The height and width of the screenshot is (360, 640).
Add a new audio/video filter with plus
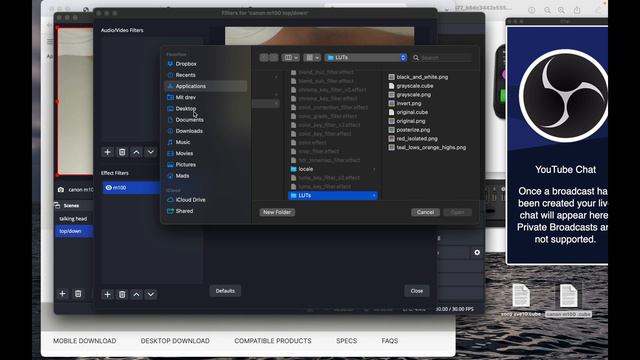(x=107, y=152)
